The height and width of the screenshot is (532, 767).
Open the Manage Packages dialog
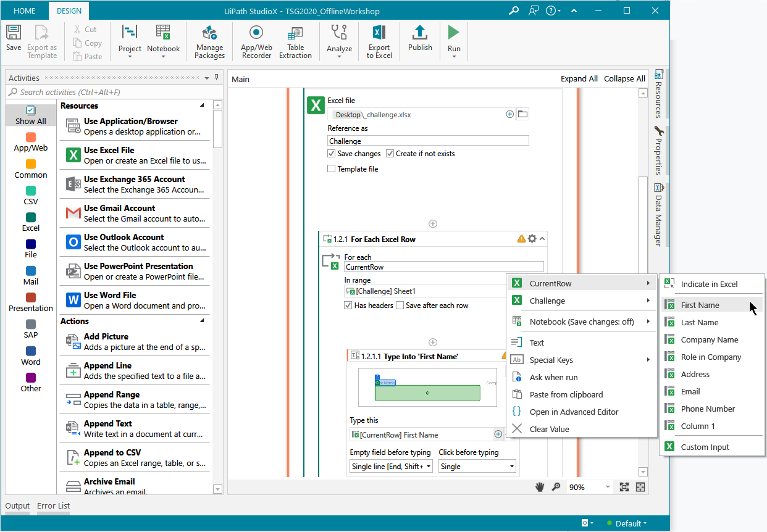click(x=210, y=43)
